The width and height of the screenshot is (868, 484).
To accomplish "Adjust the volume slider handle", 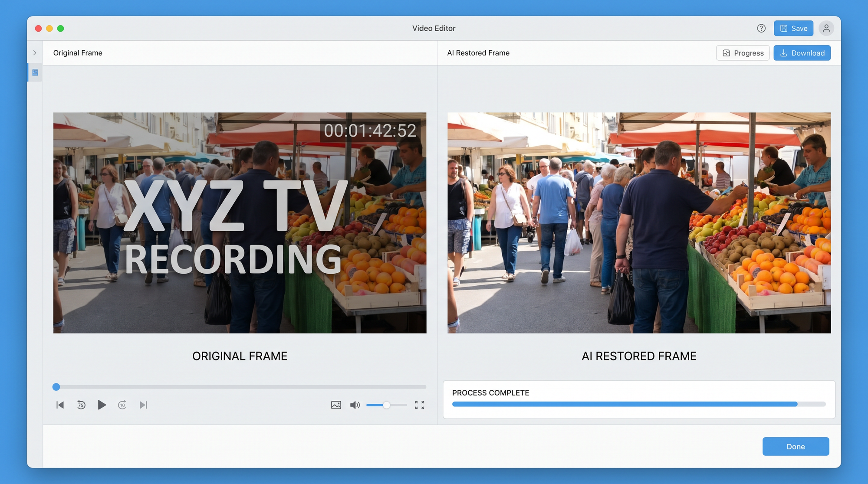I will click(386, 405).
